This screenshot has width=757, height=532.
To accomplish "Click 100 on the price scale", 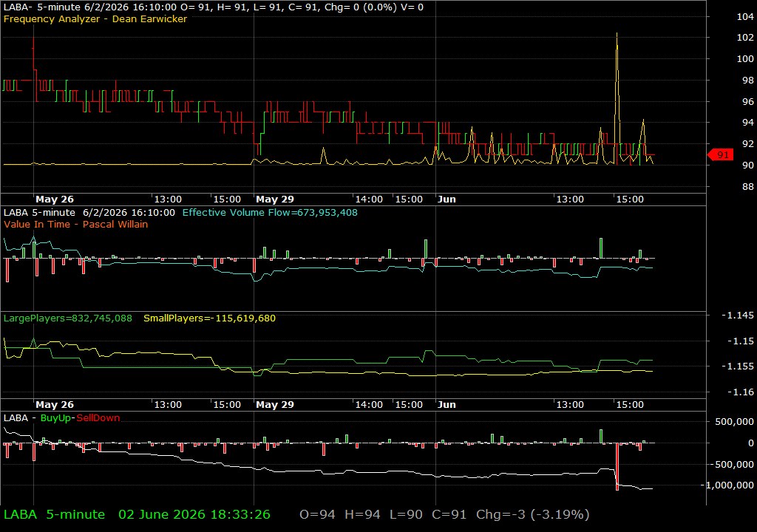I will [745, 59].
